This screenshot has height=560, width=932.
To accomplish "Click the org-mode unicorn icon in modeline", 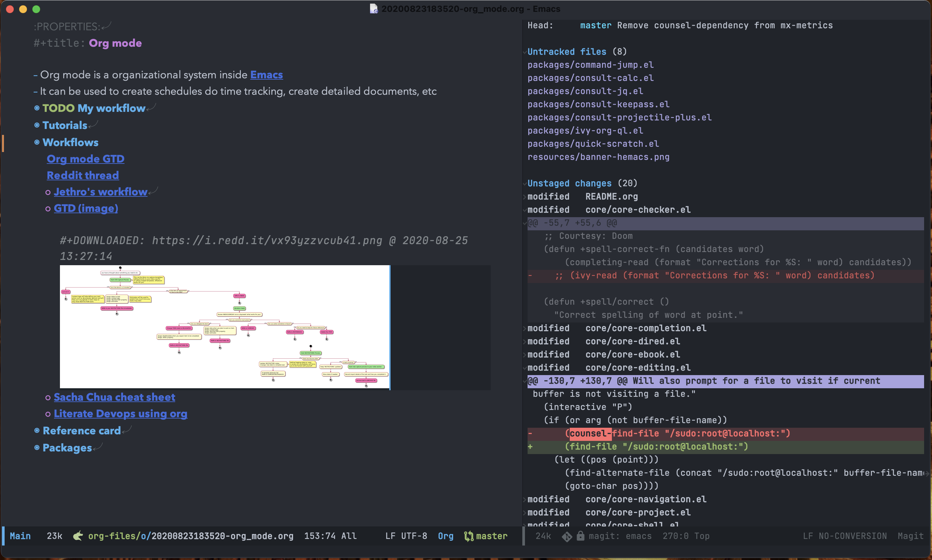I will pyautogui.click(x=78, y=536).
